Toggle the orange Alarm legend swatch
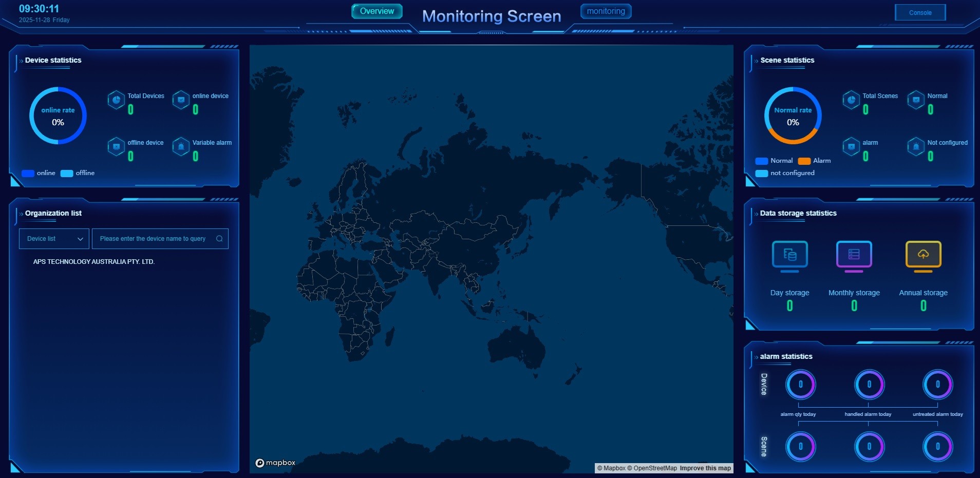Viewport: 980px width, 478px height. point(804,161)
